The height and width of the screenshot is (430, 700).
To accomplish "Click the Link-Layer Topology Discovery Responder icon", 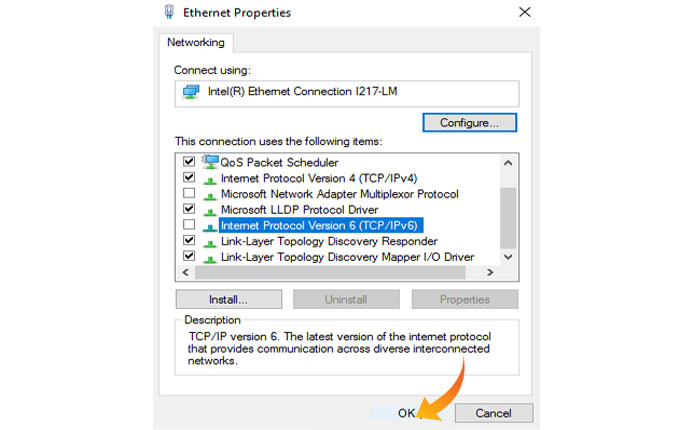I will [x=210, y=242].
